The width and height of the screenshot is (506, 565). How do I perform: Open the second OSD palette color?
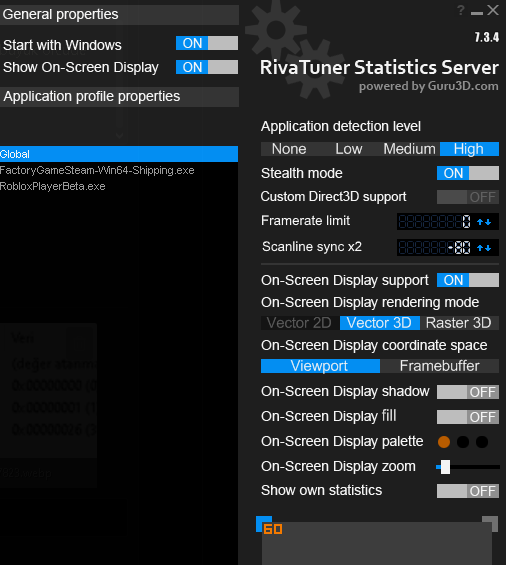pyautogui.click(x=463, y=442)
